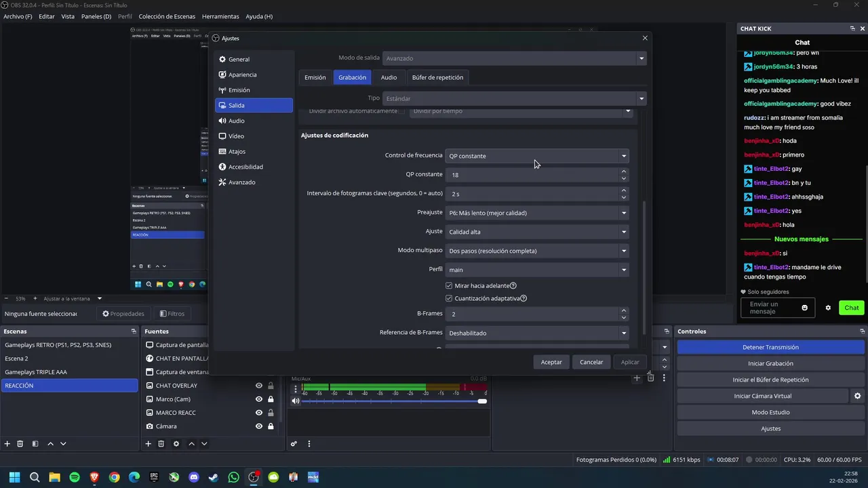Open source properties gear in Fuentes toolbar

176,444
